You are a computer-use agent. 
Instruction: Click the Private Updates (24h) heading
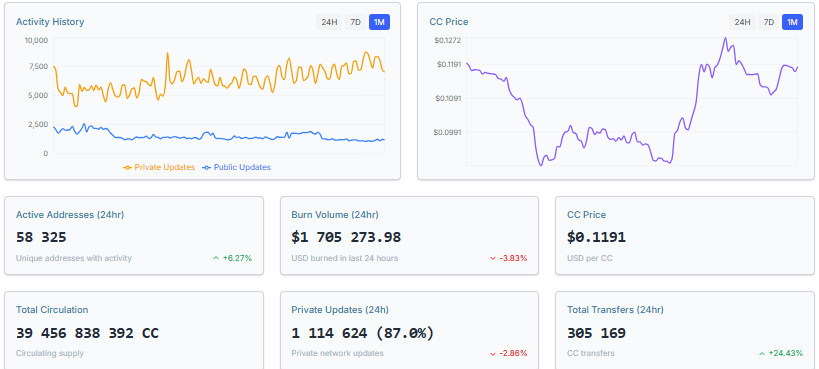pyautogui.click(x=340, y=310)
